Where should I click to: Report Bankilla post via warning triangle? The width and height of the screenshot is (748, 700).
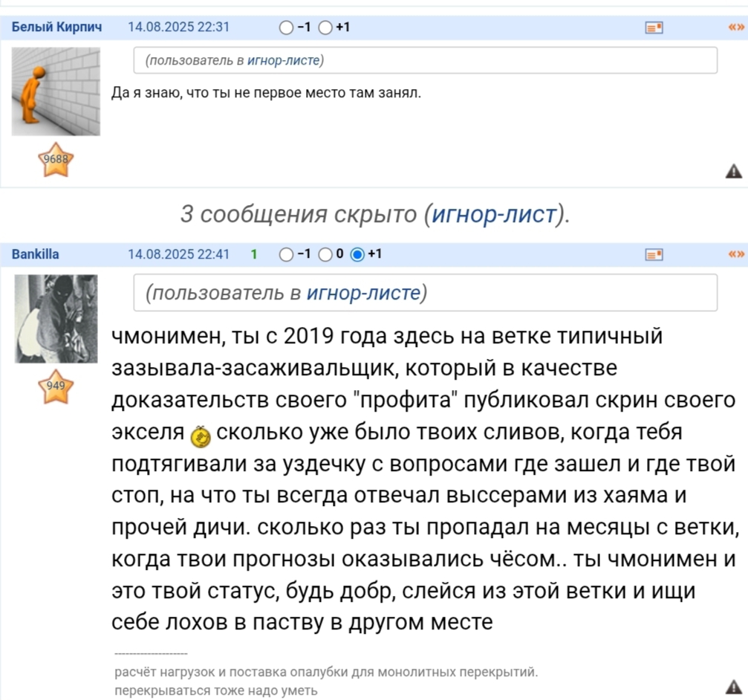click(x=734, y=687)
